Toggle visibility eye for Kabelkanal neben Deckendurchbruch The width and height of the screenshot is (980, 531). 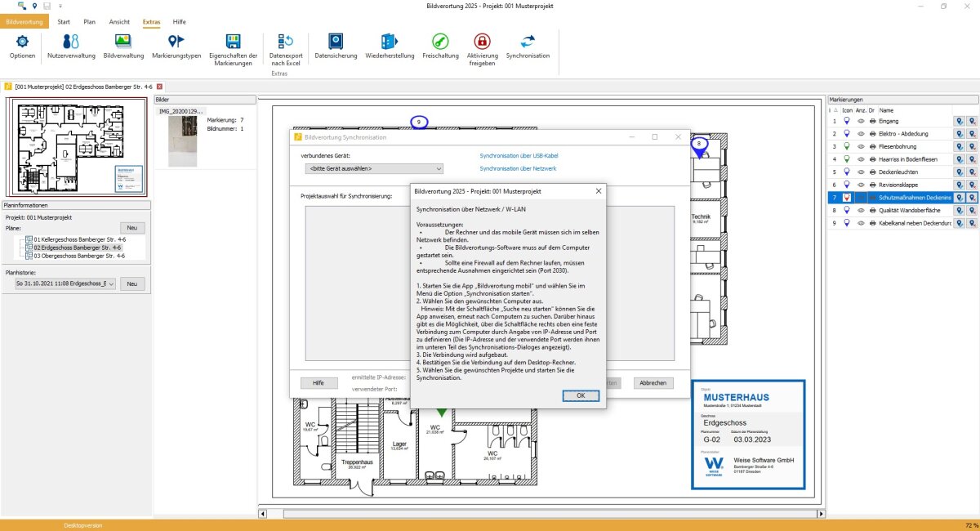click(x=860, y=223)
